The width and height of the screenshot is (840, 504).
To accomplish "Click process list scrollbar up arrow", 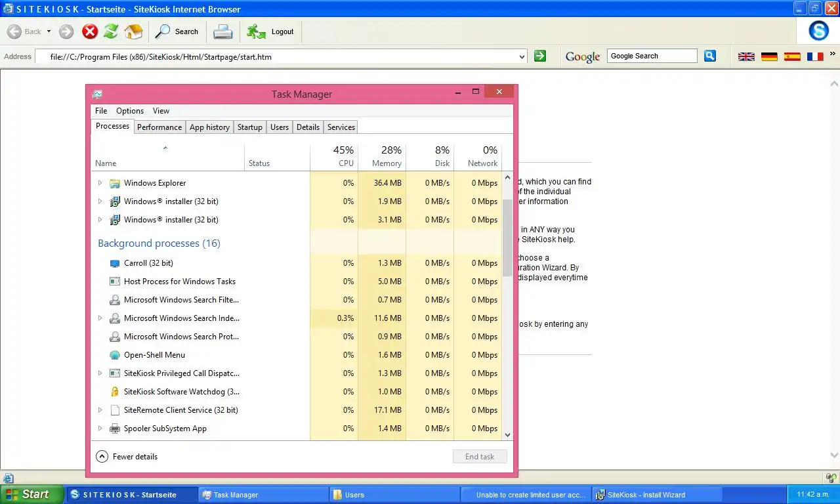I will (507, 177).
